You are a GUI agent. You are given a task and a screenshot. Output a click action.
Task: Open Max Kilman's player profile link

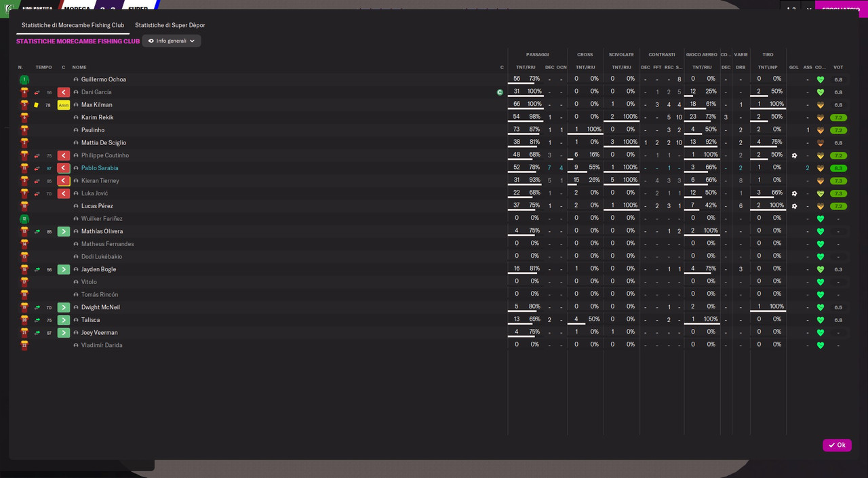[97, 105]
